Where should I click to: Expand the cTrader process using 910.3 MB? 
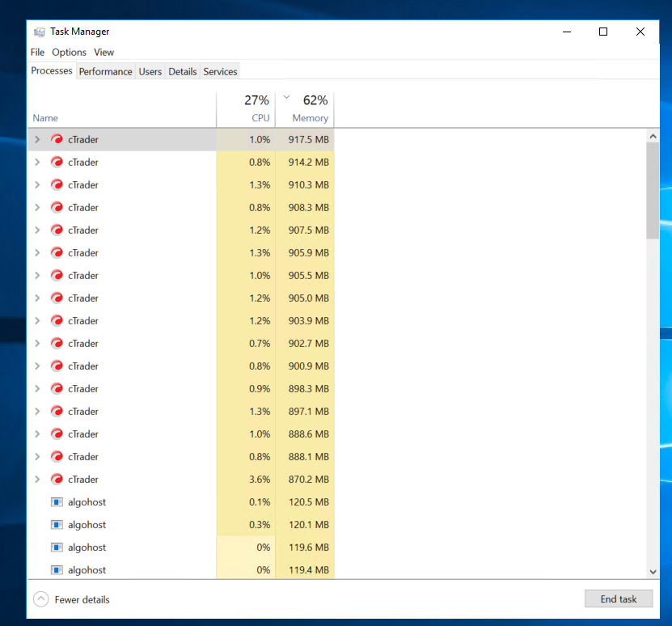[37, 184]
